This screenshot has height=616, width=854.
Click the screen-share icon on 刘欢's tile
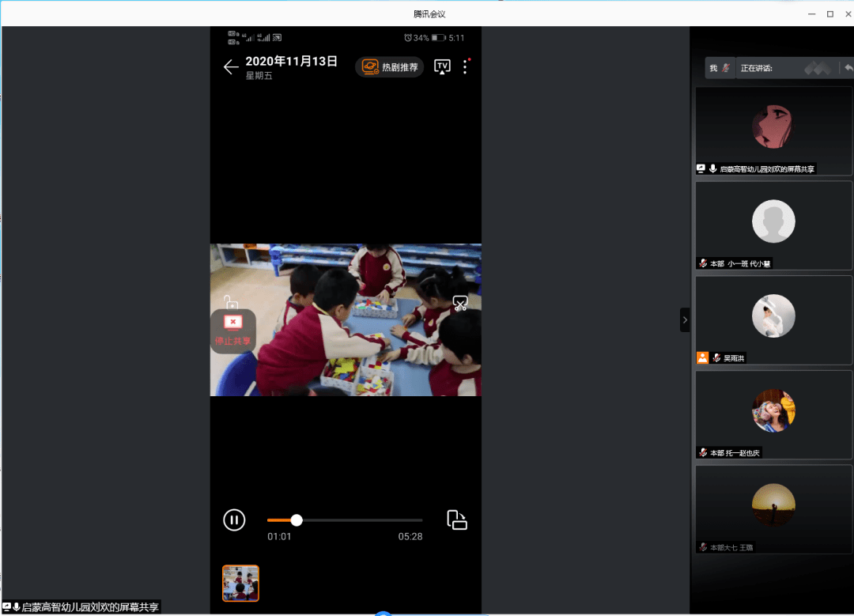click(701, 168)
